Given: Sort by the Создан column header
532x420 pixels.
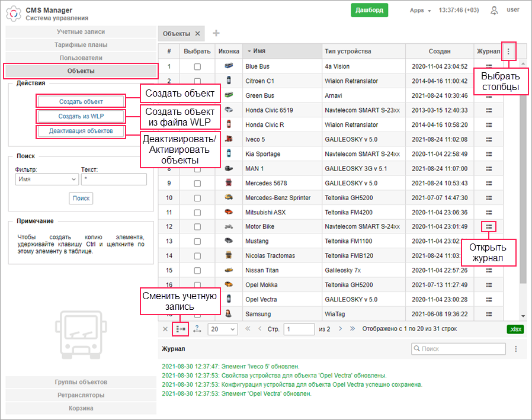Looking at the screenshot, I should pos(440,51).
